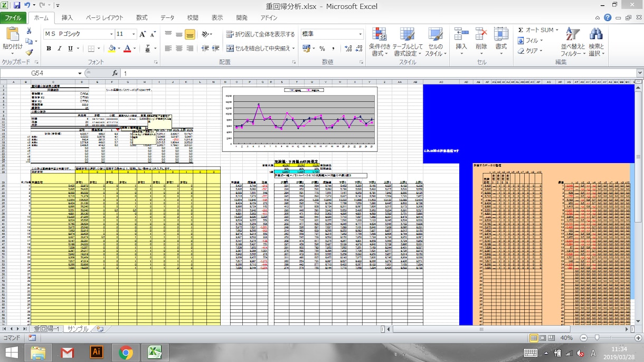
Task: Expand the Name Box dropdown arrow
Action: [x=80, y=73]
